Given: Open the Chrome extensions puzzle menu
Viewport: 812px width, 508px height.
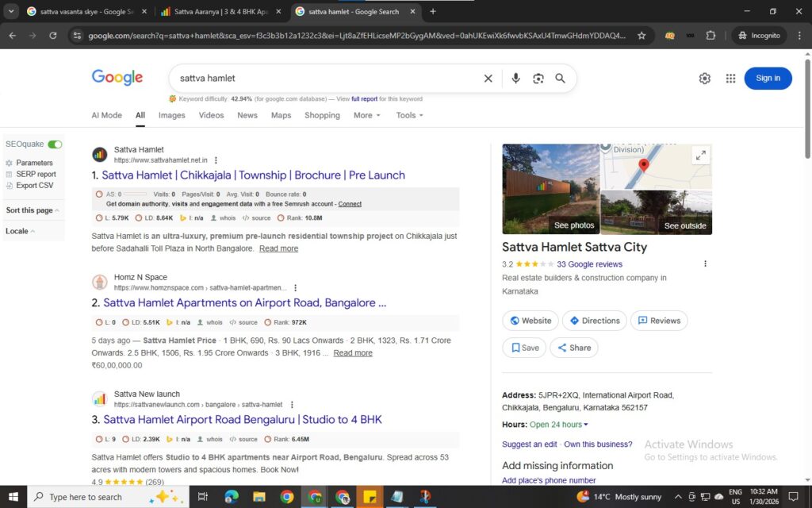Looking at the screenshot, I should (x=710, y=35).
